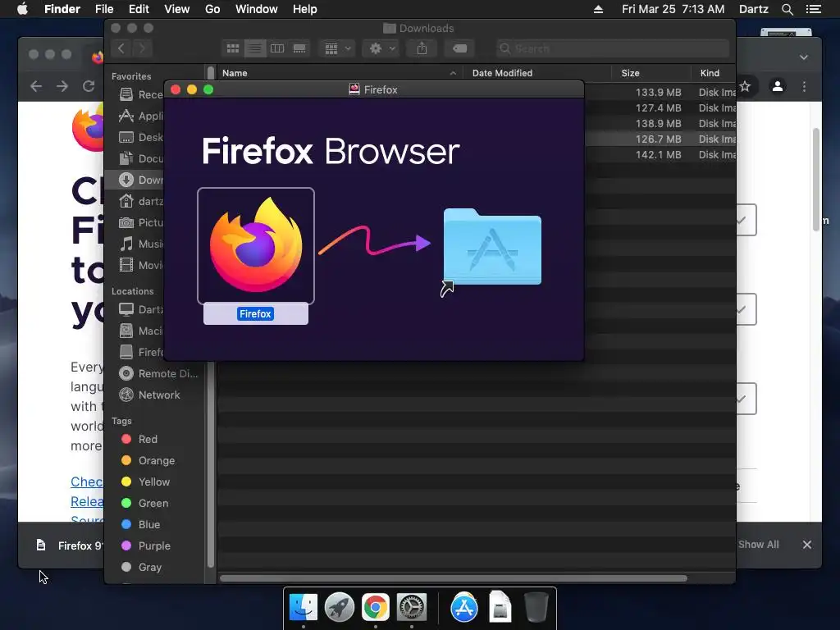This screenshot has height=630, width=840.
Task: Go forward in Finder toolbar
Action: point(142,48)
